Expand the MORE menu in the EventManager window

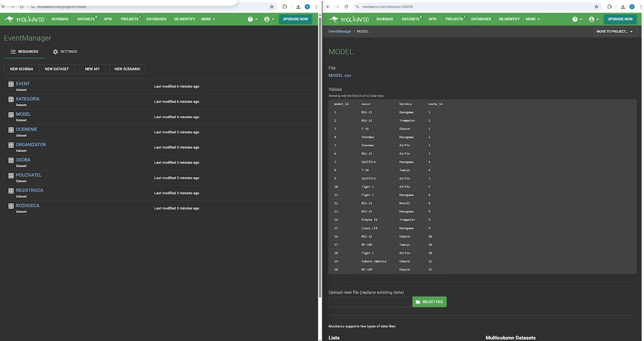[208, 19]
